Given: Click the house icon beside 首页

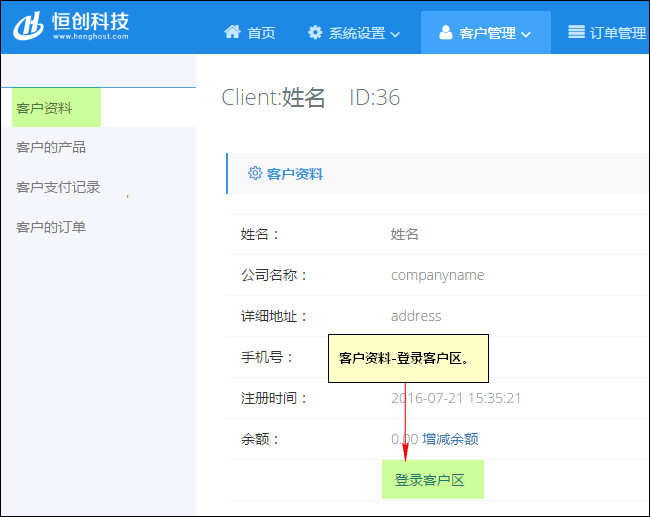Looking at the screenshot, I should click(232, 33).
